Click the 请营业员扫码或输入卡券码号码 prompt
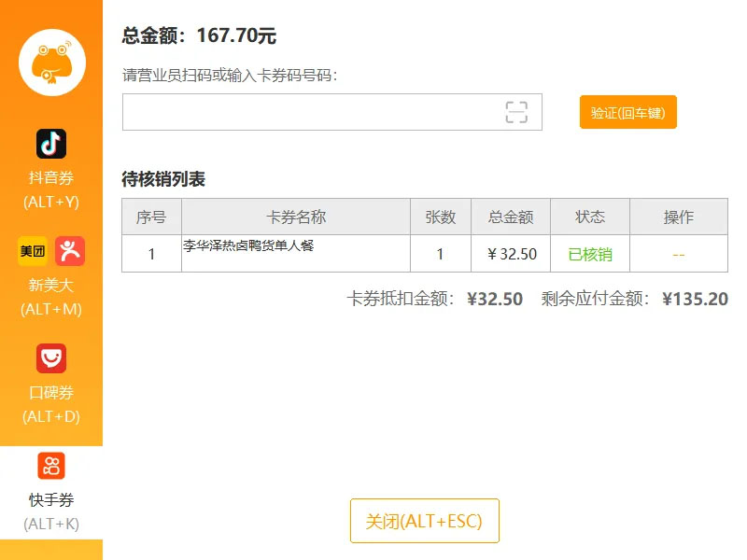This screenshot has width=747, height=560. [230, 76]
